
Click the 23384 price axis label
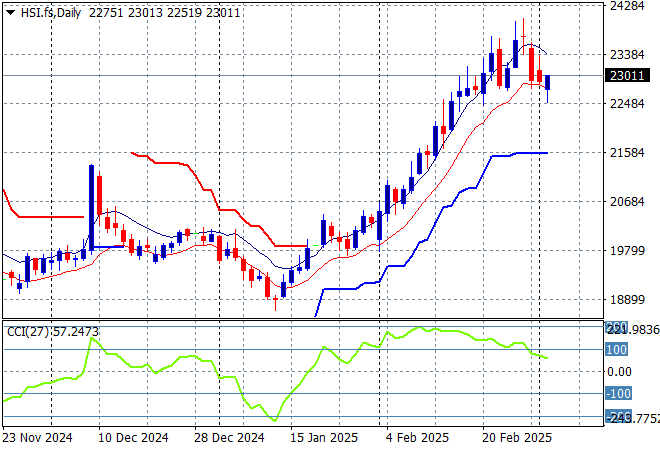tap(626, 55)
